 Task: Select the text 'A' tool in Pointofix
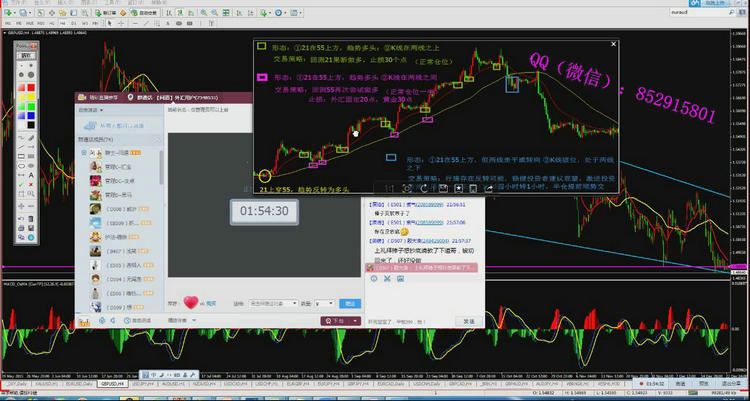(x=31, y=175)
